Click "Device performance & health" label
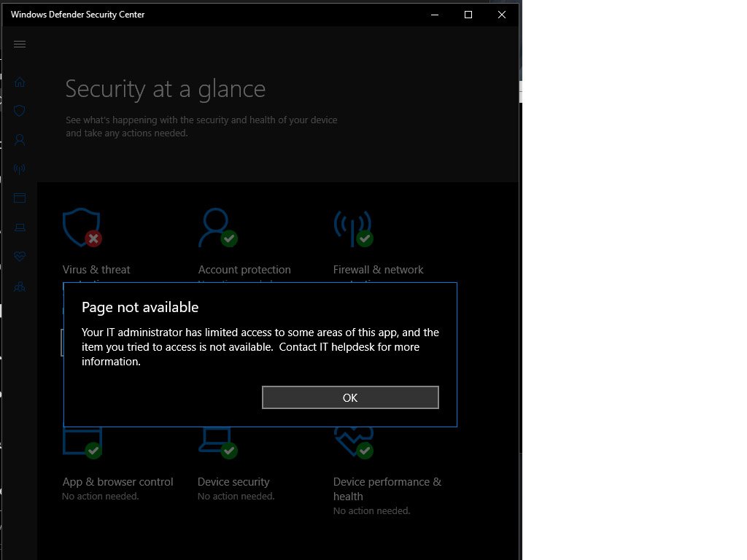This screenshot has height=560, width=747. [x=387, y=489]
